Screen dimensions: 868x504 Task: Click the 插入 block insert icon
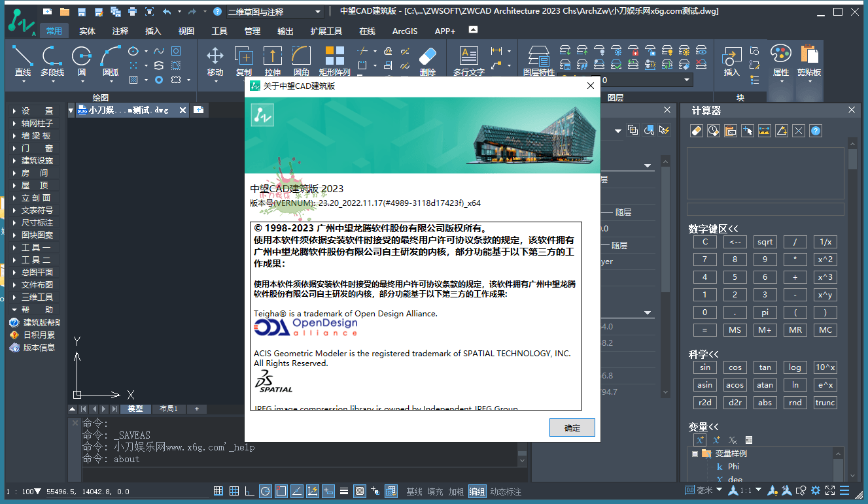731,61
